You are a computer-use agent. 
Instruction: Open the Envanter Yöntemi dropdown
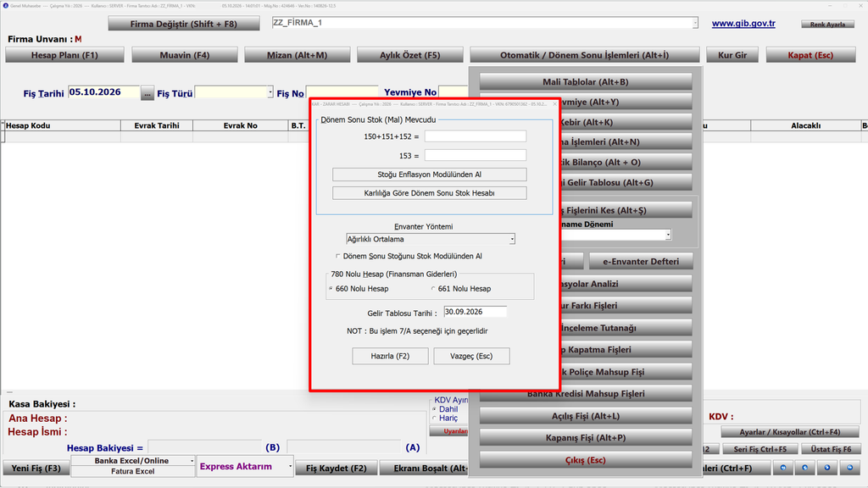pyautogui.click(x=512, y=239)
